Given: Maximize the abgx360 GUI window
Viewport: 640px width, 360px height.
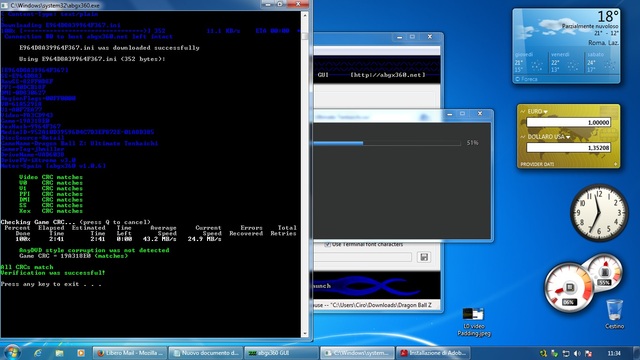Looking at the screenshot, I should [x=412, y=37].
